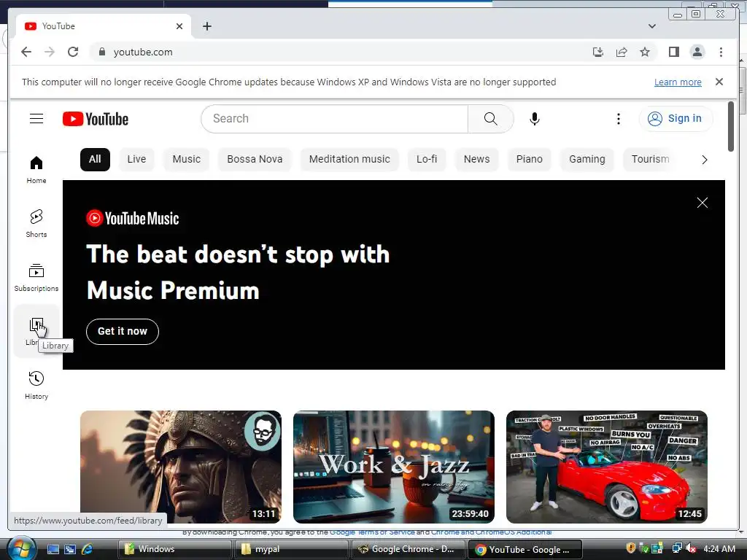
Task: Select the Meditation music chip
Action: 349,159
